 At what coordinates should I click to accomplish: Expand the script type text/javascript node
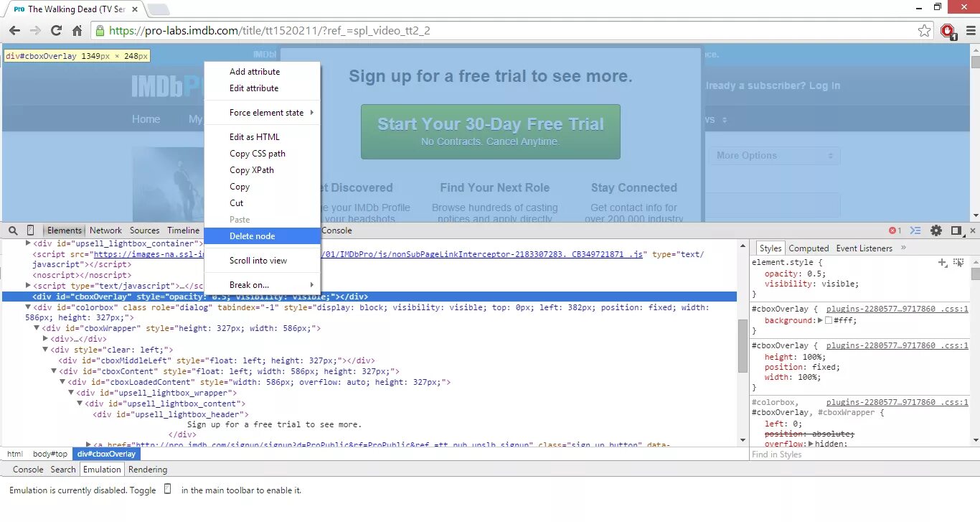coord(29,286)
